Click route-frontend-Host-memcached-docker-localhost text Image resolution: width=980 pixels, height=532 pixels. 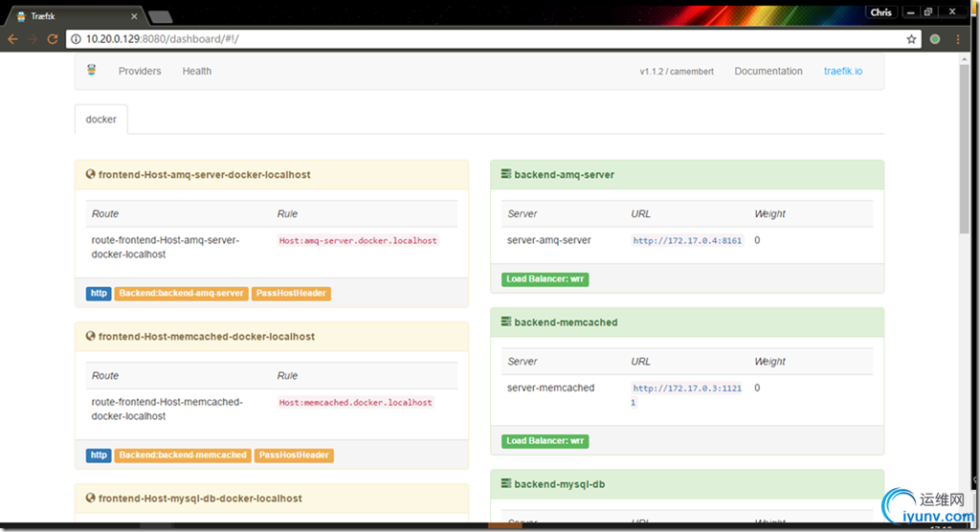point(167,409)
